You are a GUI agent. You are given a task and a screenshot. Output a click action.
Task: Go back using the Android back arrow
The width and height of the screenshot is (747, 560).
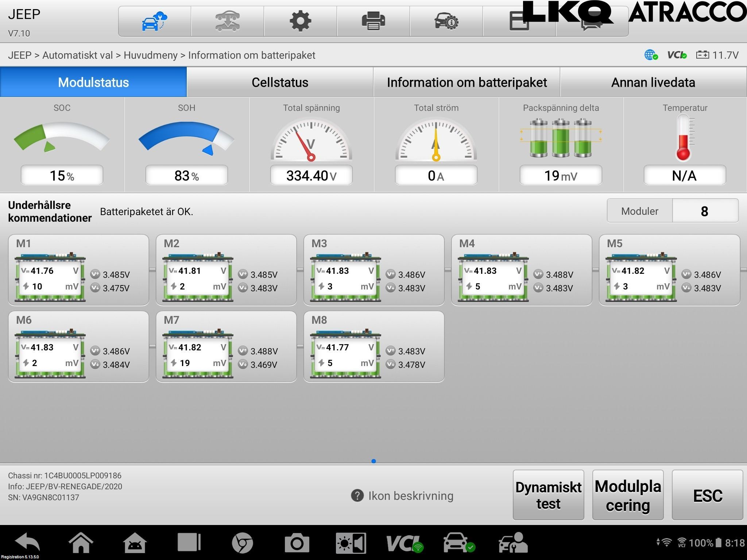[27, 542]
